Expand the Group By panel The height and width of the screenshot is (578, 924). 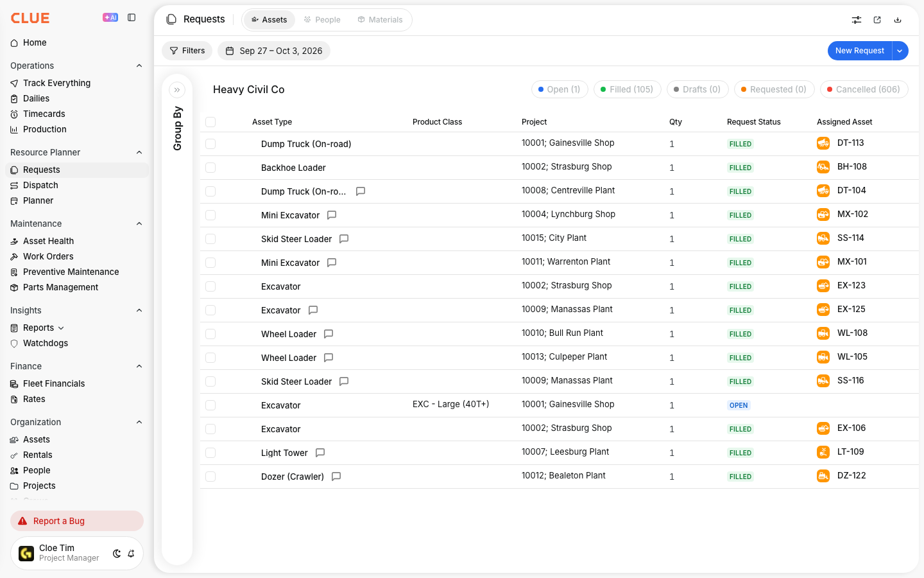177,90
